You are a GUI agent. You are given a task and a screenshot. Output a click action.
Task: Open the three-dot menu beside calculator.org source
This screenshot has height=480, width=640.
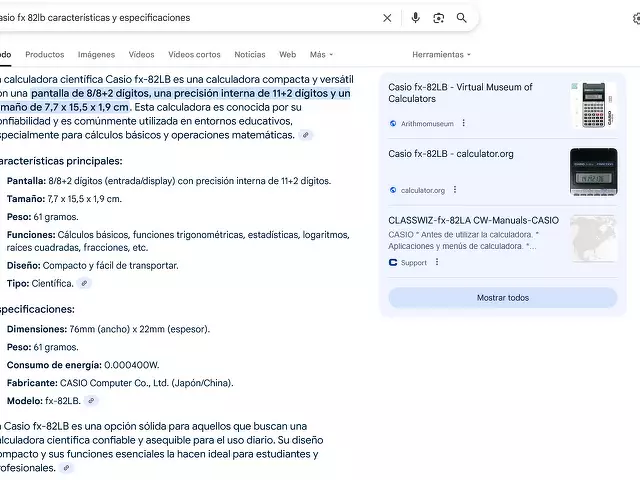click(x=455, y=190)
